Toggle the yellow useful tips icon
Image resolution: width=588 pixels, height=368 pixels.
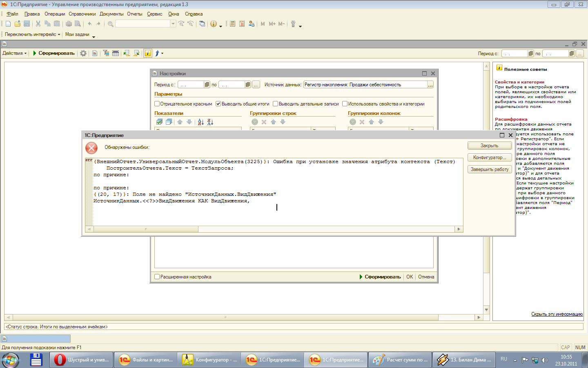(x=148, y=53)
